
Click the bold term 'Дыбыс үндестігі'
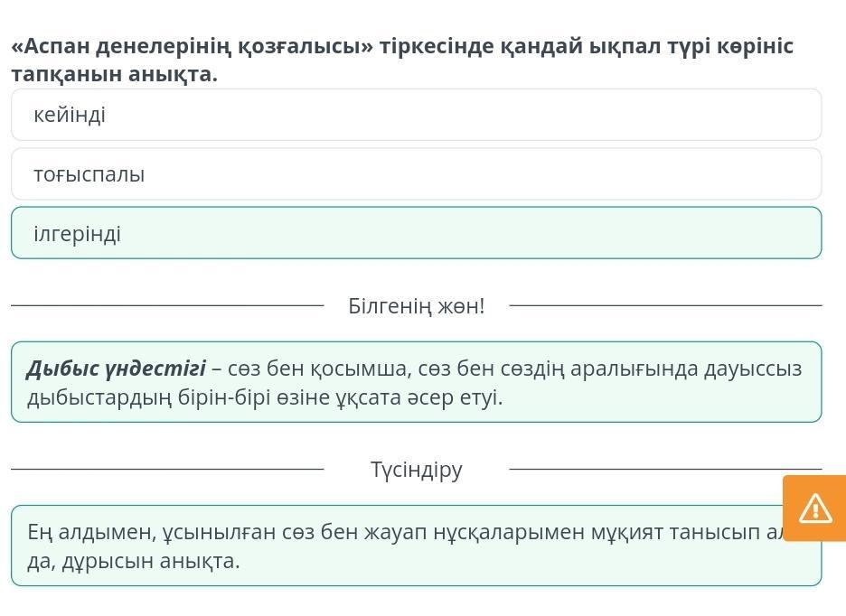(x=117, y=369)
